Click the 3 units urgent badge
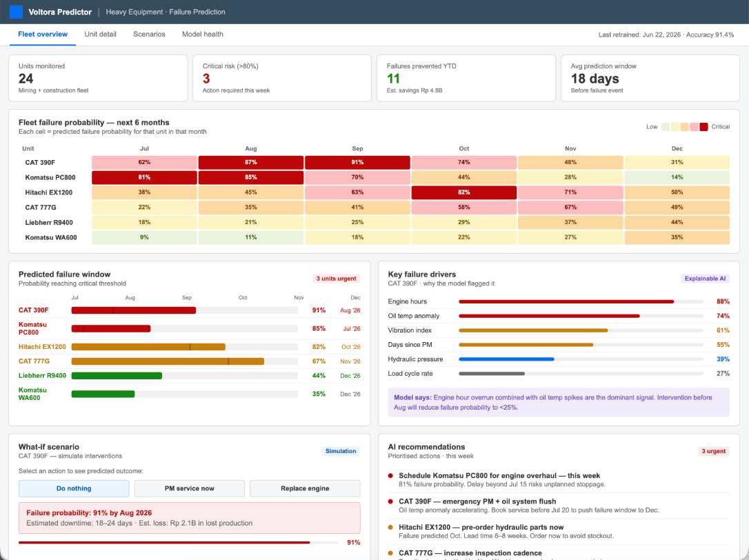This screenshot has width=749, height=560. click(337, 279)
